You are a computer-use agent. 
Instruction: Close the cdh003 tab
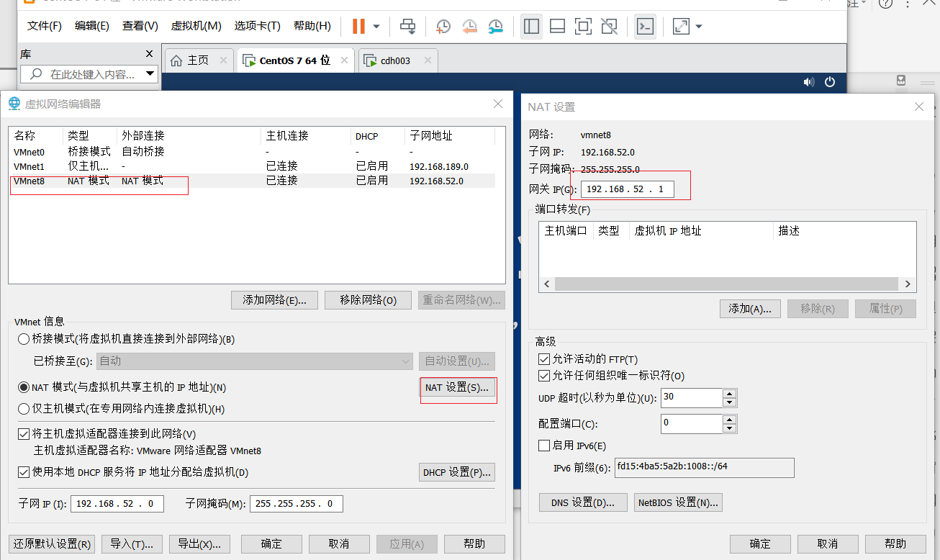[x=428, y=61]
